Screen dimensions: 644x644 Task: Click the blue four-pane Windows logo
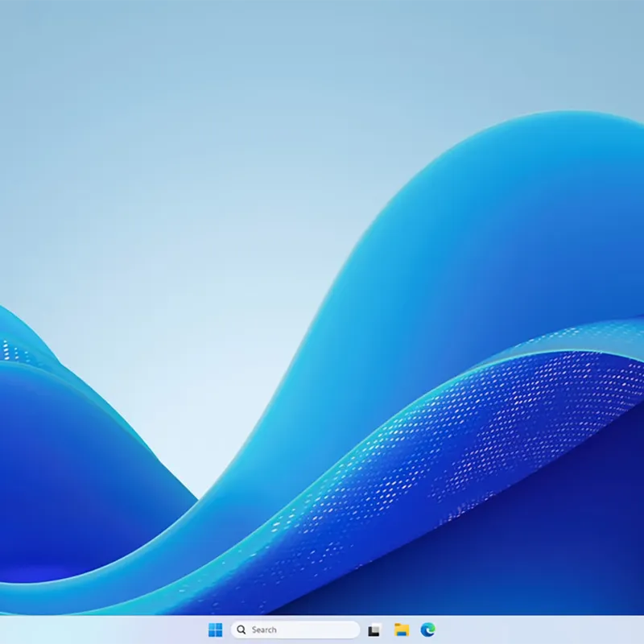[x=215, y=630]
